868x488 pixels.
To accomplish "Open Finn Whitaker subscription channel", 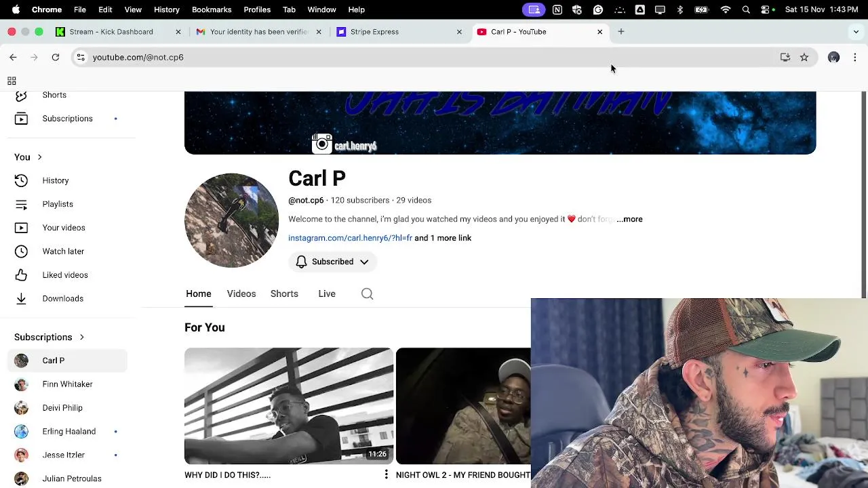I will pyautogui.click(x=67, y=384).
